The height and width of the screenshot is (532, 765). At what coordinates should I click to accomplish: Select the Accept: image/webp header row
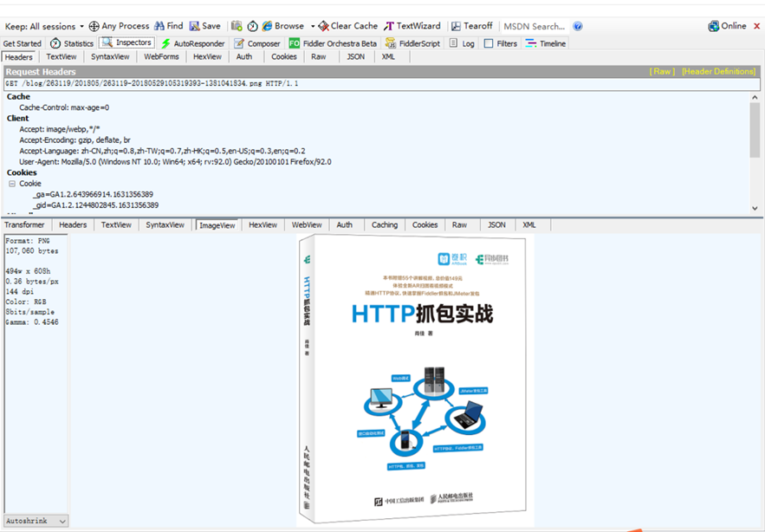[60, 129]
